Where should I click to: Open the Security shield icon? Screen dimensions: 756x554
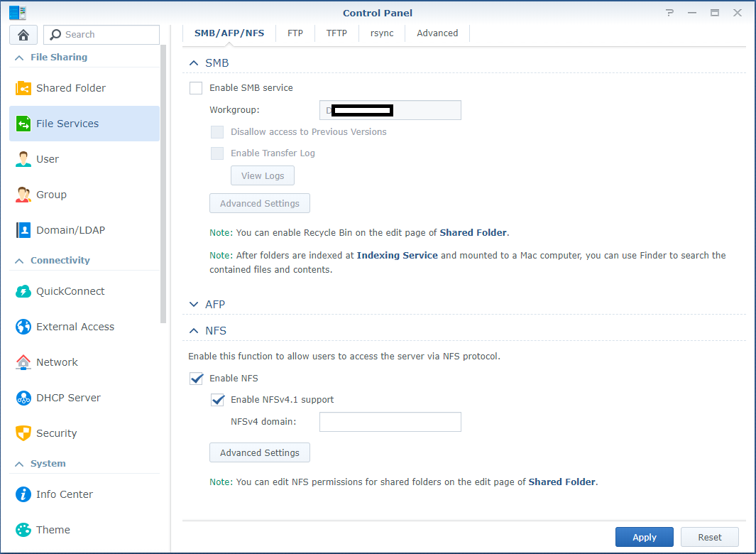pos(23,433)
